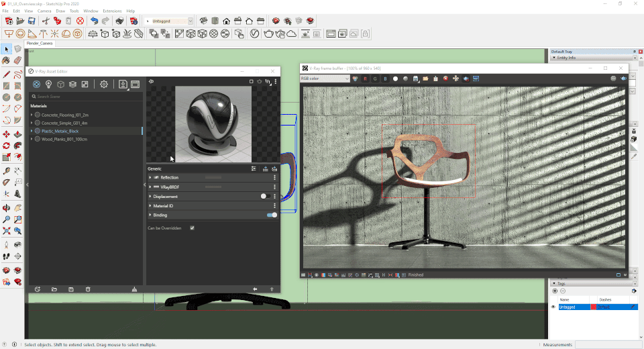Disable the Binding toggle
The width and height of the screenshot is (644, 349).
pyautogui.click(x=272, y=215)
